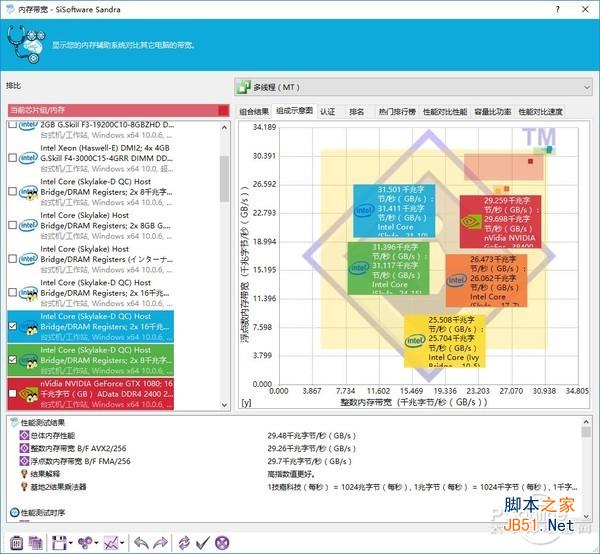The height and width of the screenshot is (554, 600).
Task: Click the checkmark OK icon
Action: click(203, 543)
